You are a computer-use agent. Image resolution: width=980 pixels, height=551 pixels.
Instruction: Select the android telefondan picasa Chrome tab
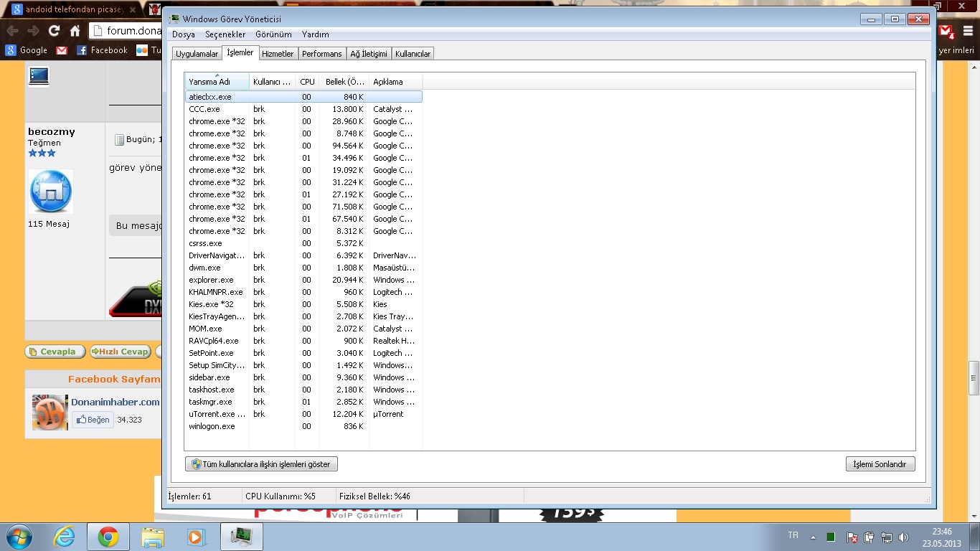pyautogui.click(x=69, y=10)
